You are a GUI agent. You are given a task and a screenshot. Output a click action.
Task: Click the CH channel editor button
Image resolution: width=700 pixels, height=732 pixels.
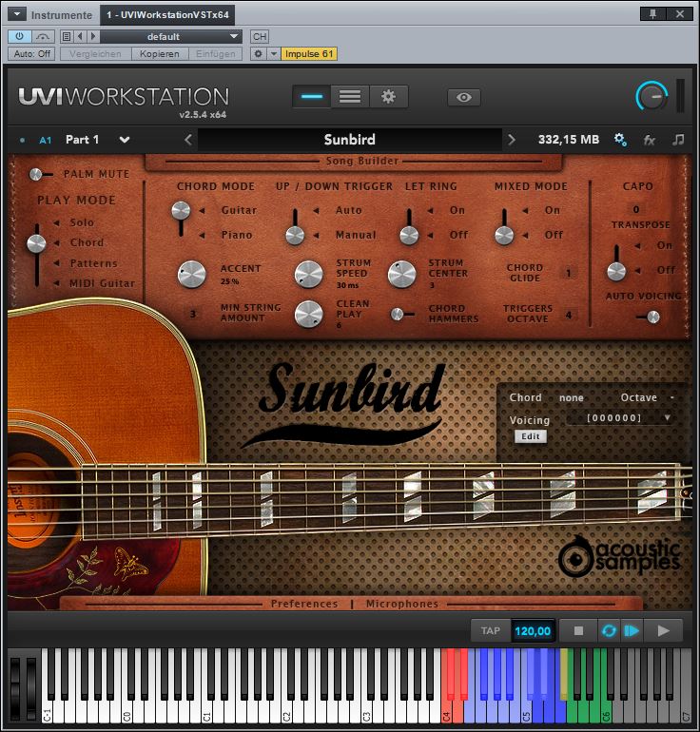(260, 36)
